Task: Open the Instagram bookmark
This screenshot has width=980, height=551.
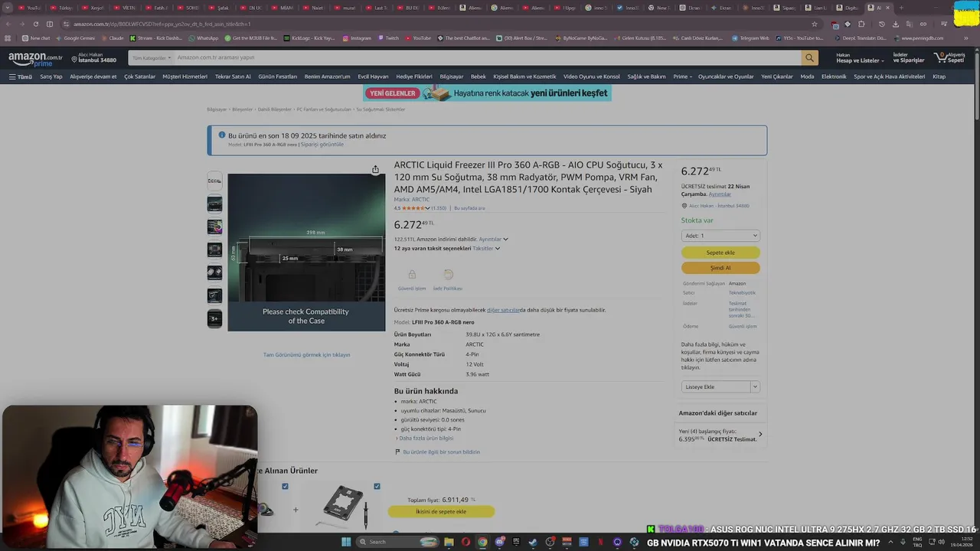Action: point(357,37)
